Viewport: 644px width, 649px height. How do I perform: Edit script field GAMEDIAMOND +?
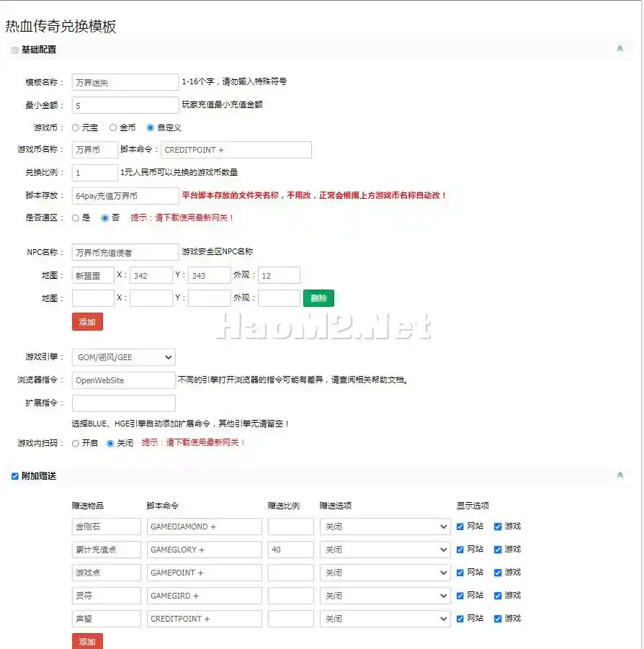click(205, 527)
